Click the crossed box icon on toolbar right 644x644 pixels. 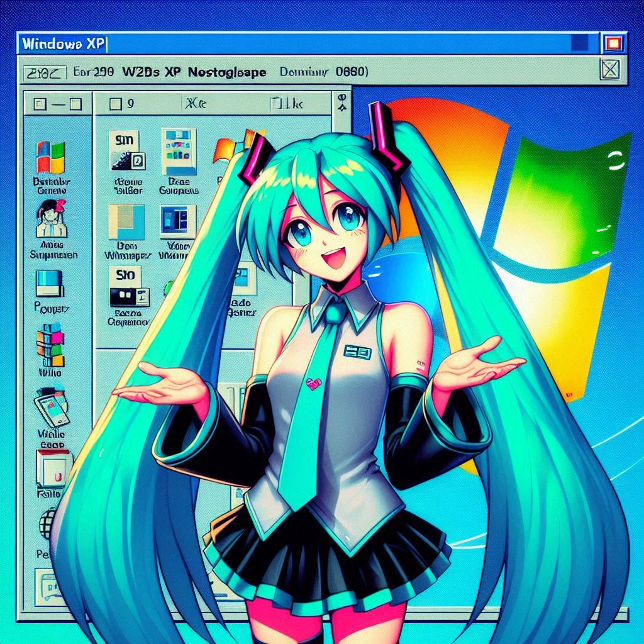pyautogui.click(x=609, y=69)
